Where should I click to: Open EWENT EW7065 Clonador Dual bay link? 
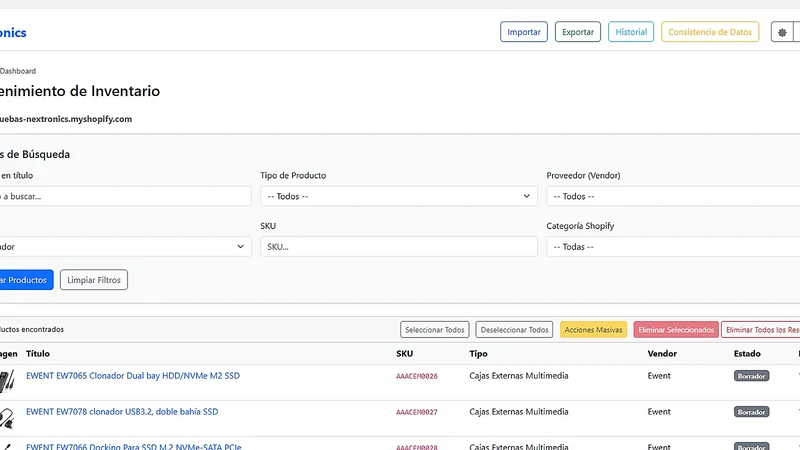tap(133, 376)
